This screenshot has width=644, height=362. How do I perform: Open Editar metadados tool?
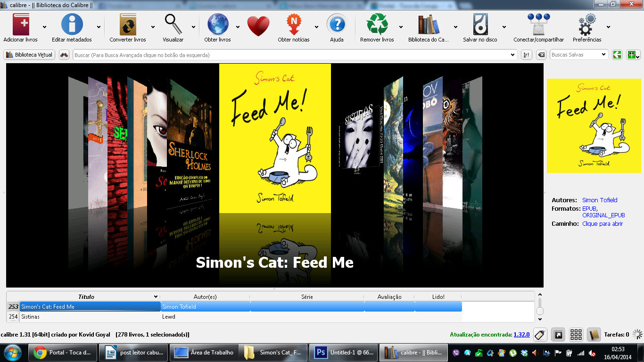(x=72, y=25)
